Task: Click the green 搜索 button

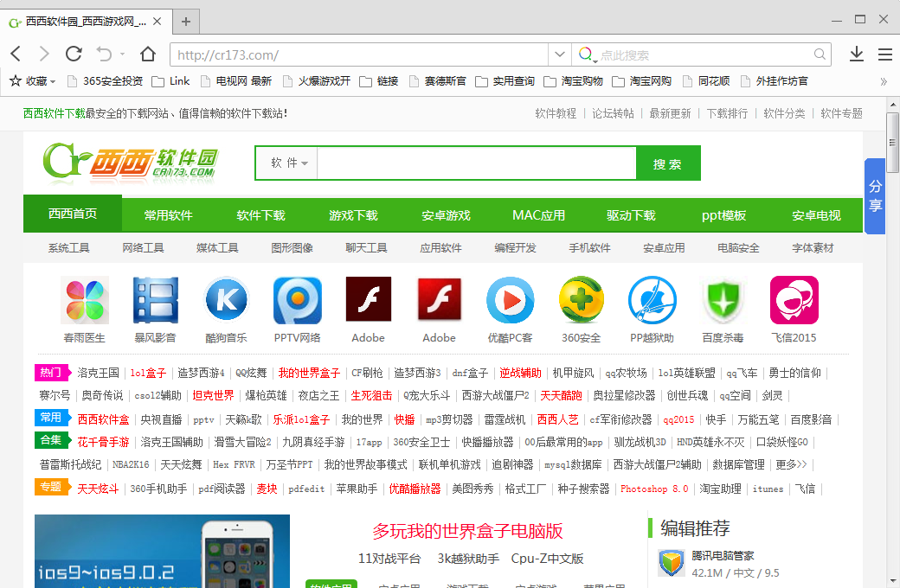Action: [x=668, y=163]
